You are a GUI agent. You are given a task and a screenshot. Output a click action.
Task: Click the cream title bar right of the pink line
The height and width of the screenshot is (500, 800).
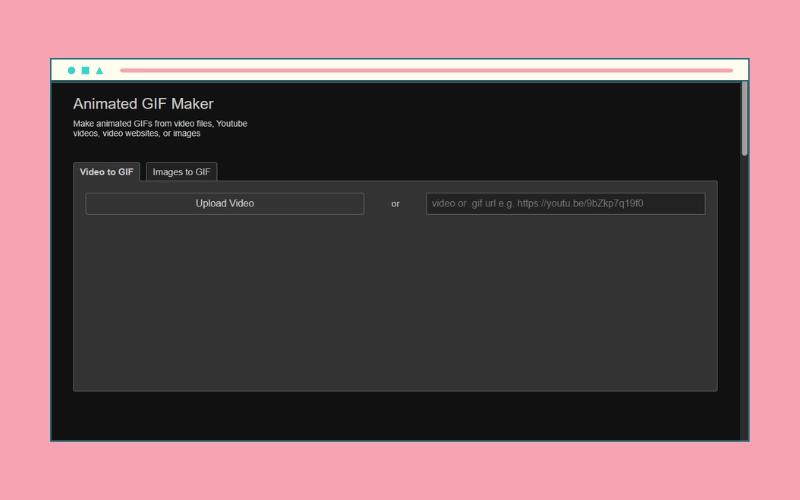[740, 71]
